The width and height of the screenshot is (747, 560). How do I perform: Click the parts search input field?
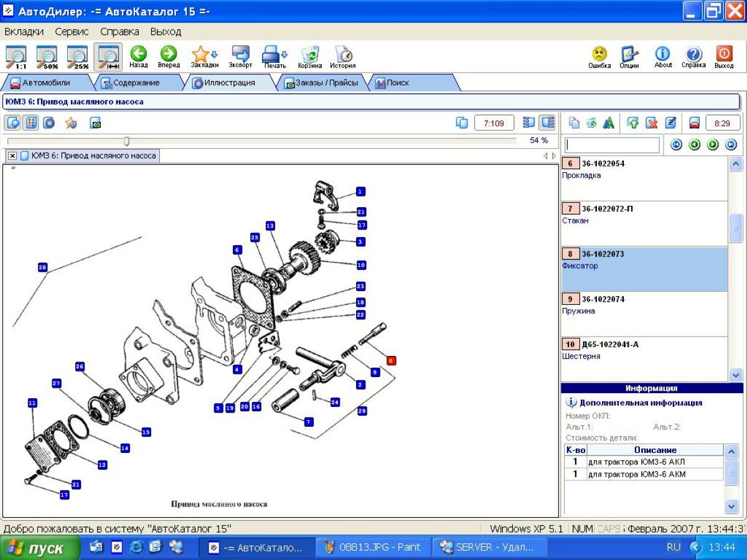coord(612,145)
